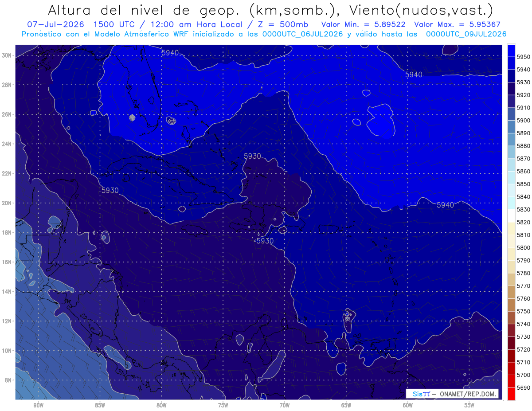Click the Sisπ ONAMET/REP.DOM. logo box
This screenshot has height=411, width=532.
[x=452, y=394]
